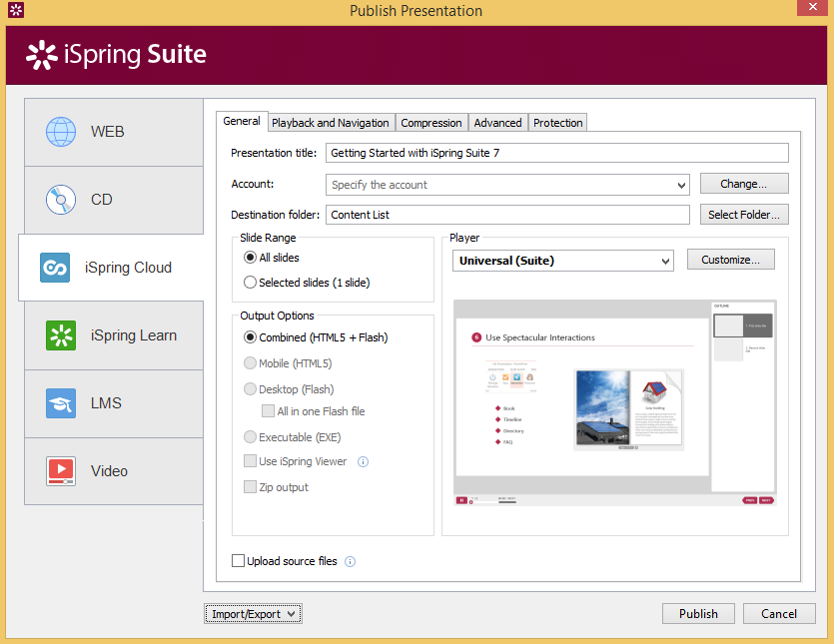
Task: Open the Compression tab
Action: tap(431, 123)
